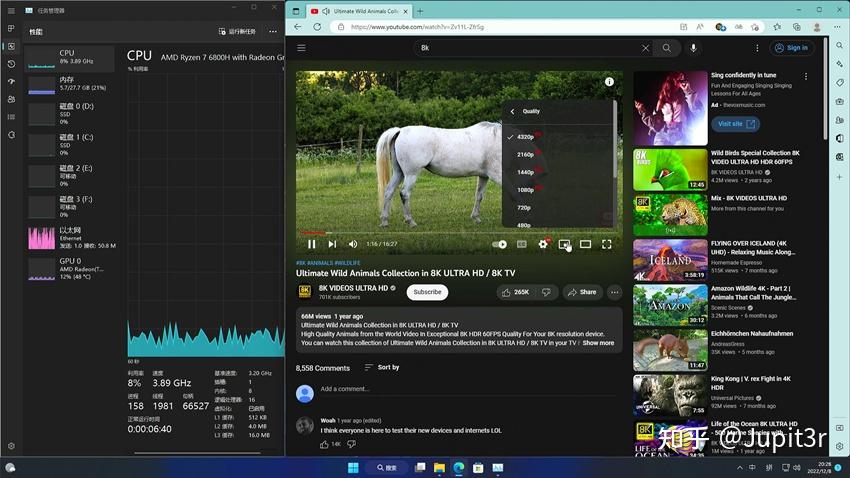Open options menu for the ad

[x=806, y=76]
